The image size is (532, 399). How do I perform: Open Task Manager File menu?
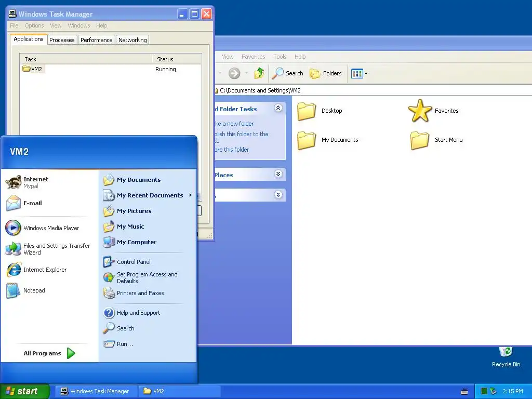[14, 25]
